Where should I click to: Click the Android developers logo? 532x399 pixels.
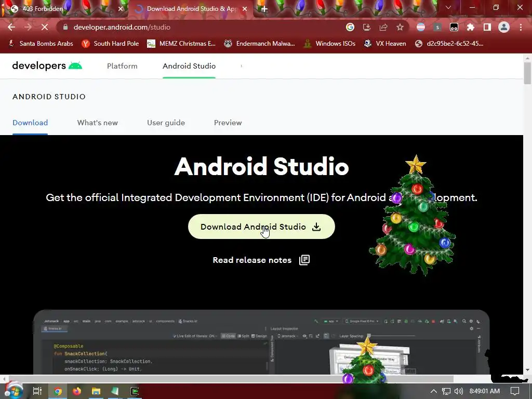pyautogui.click(x=47, y=66)
